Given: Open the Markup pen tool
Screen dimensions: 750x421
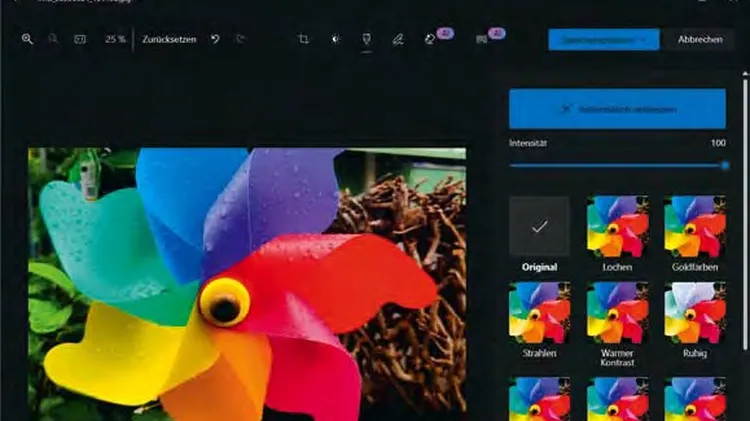Looking at the screenshot, I should 398,39.
